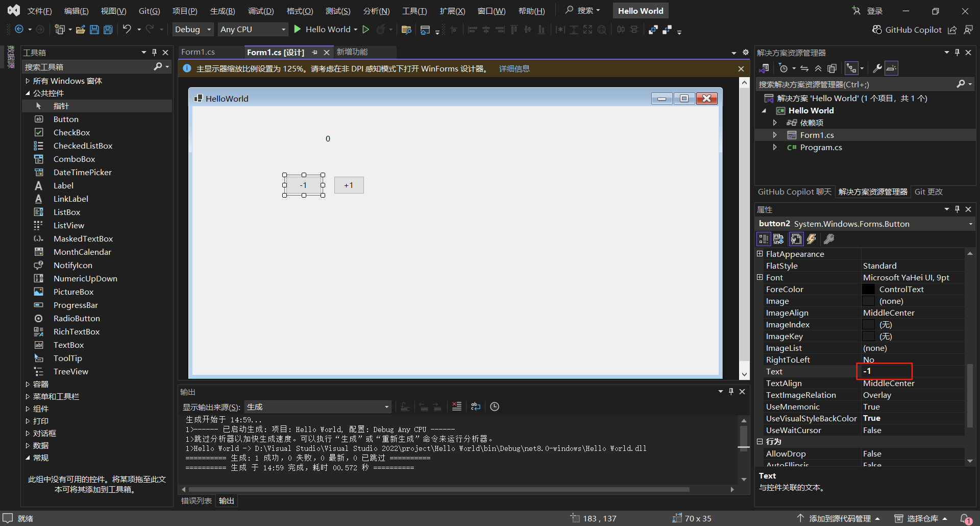This screenshot has width=980, height=526.
Task: Click 添加到源代码管理 in status bar
Action: [839, 519]
